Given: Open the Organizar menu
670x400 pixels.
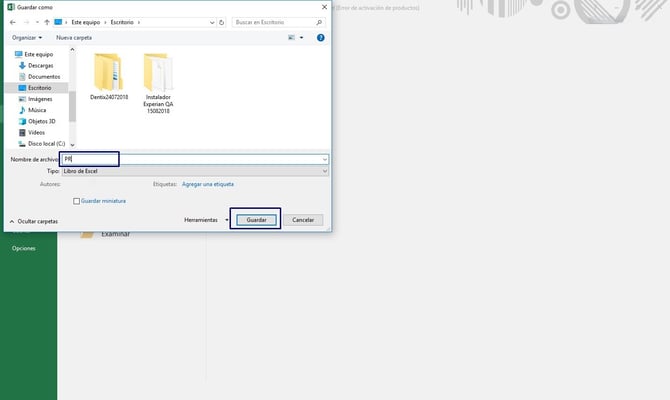Looking at the screenshot, I should [x=27, y=37].
